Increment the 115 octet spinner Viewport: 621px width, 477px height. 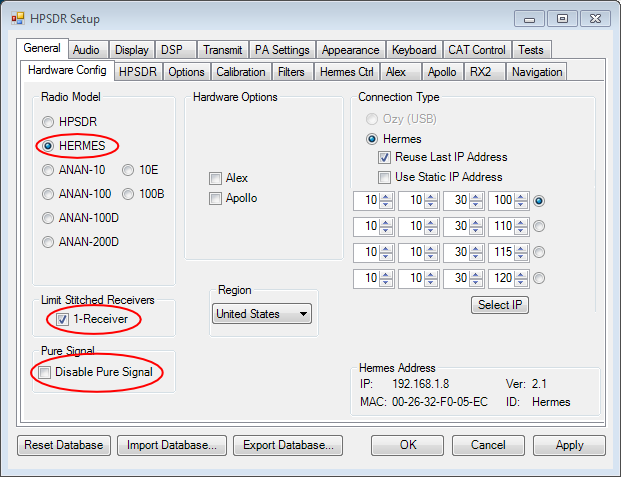[521, 248]
